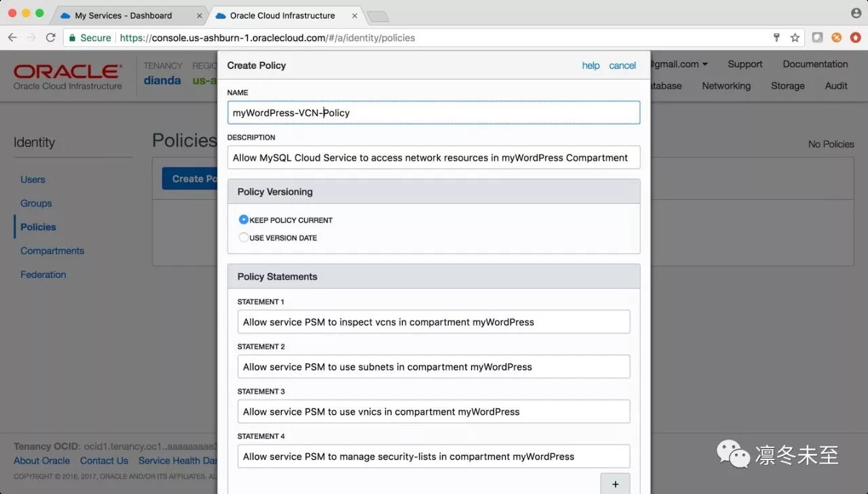Go back with the browser back arrow
868x494 pixels.
click(12, 38)
